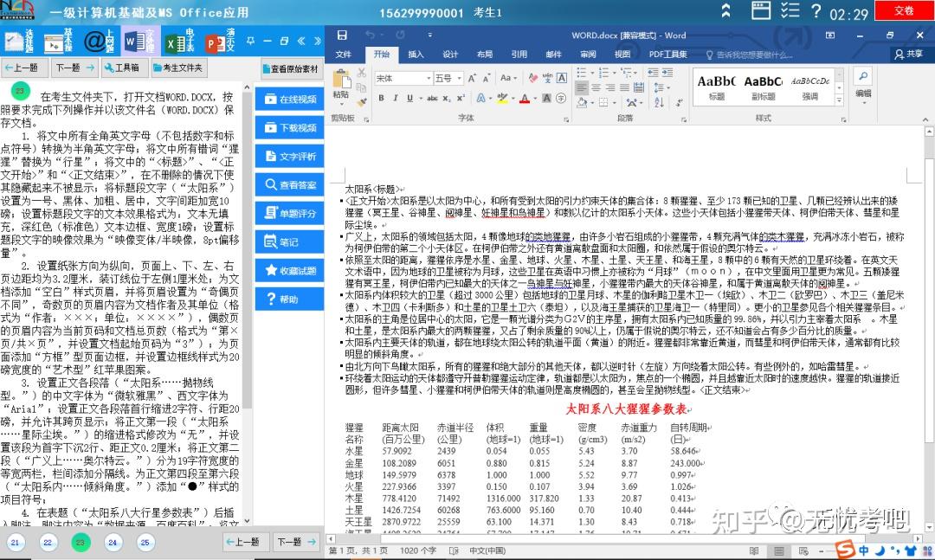Click the Distributed alignment icon
The image size is (935, 560).
(639, 87)
